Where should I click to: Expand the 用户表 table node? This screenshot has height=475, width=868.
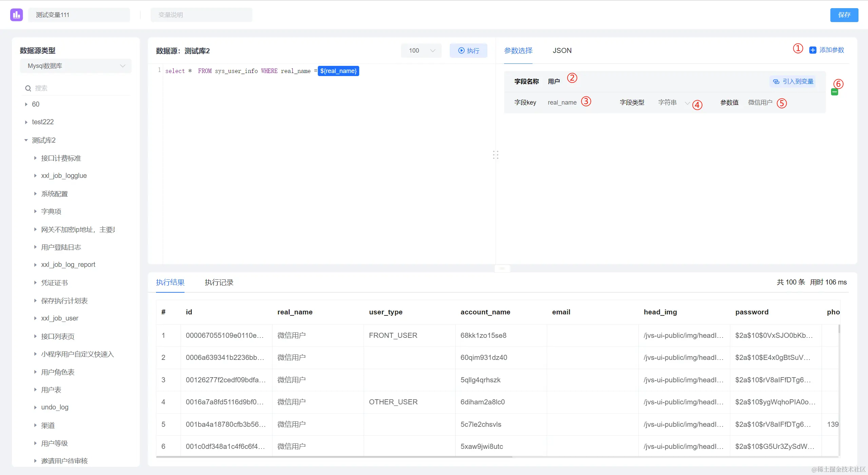[35, 390]
